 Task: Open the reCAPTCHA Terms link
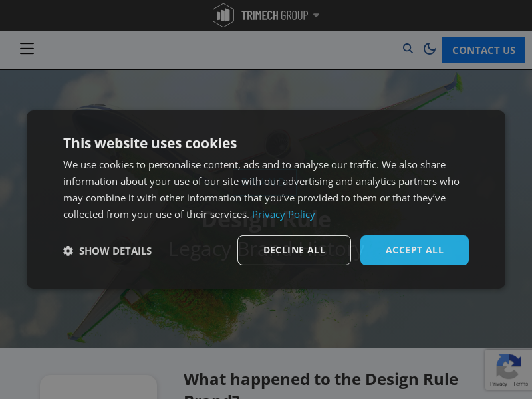tap(520, 384)
